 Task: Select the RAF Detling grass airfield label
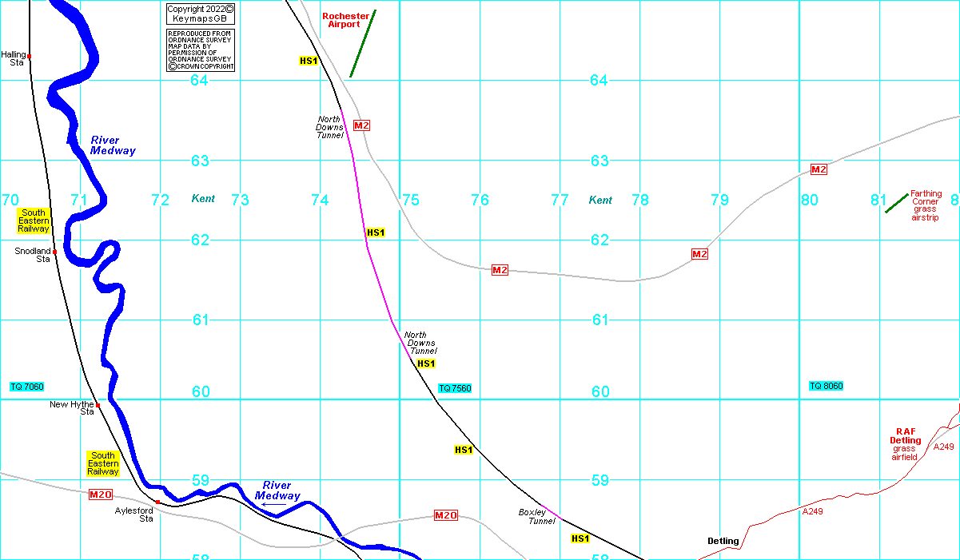905,444
